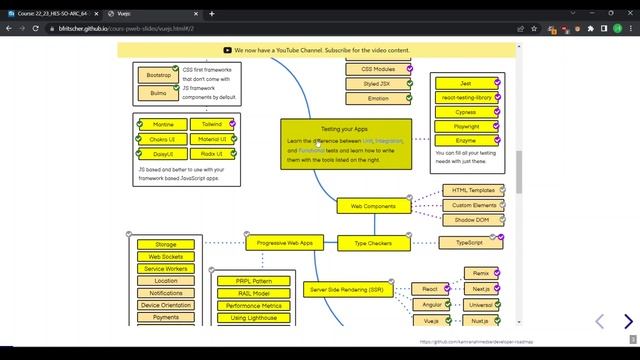
Task: Open the tab search dropdown arrow
Action: click(x=573, y=13)
